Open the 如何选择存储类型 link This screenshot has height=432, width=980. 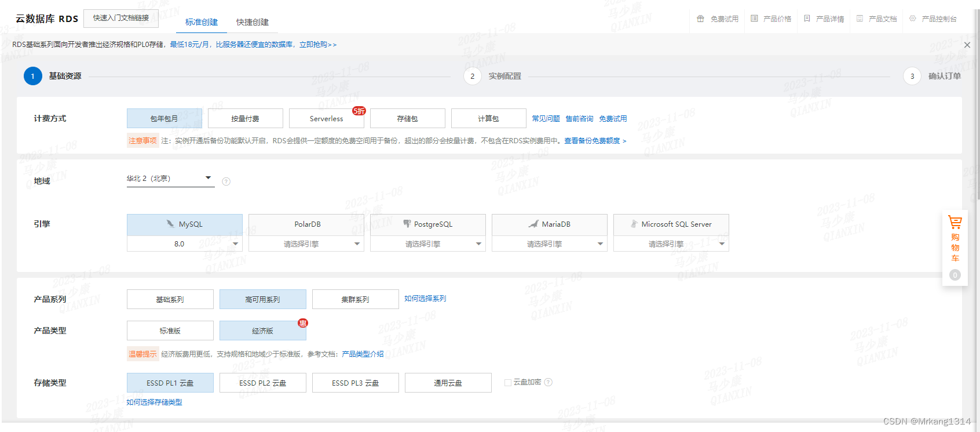(x=154, y=402)
